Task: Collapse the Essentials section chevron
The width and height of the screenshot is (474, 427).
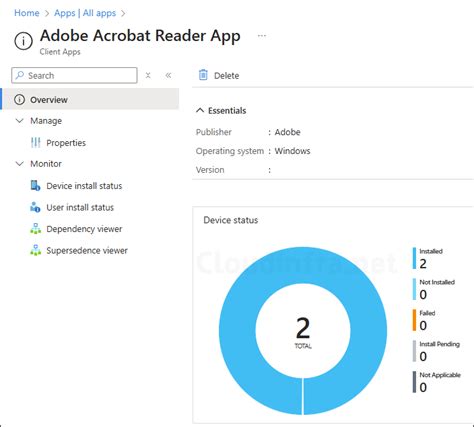Action: tap(200, 110)
